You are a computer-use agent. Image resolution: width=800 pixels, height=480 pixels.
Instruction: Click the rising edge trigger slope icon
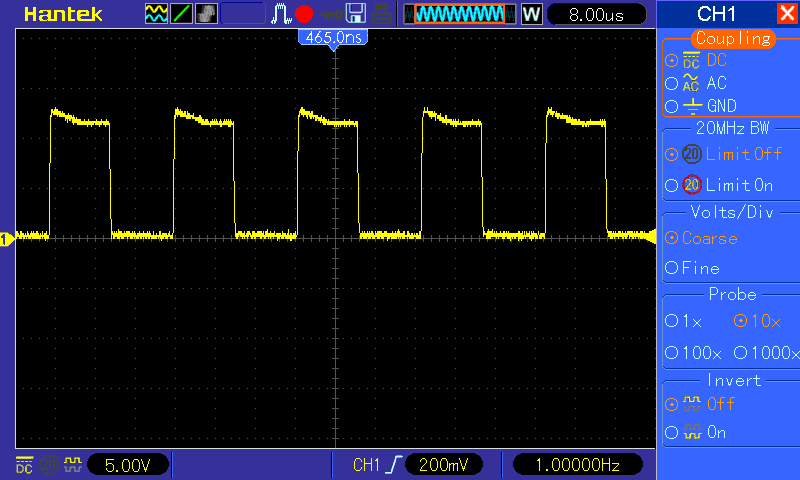point(394,465)
